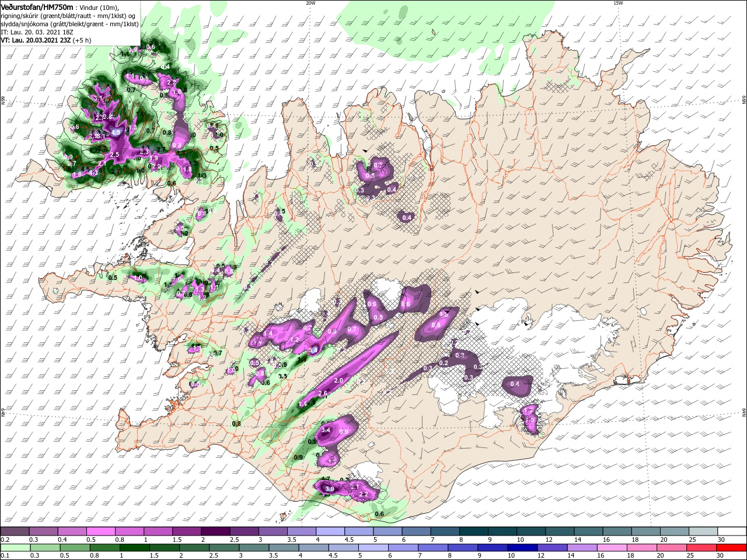Viewport: 747px width, 560px height.
Task: Choose the deep blue 10 swatch in lower legend
Action: [522, 547]
